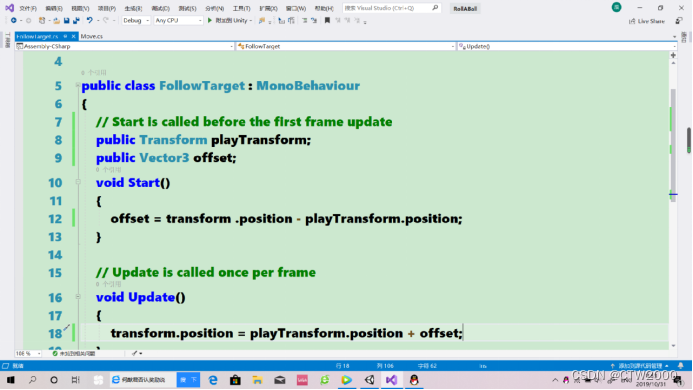The width and height of the screenshot is (693, 390).
Task: Open QQ penguin from the taskbar
Action: tap(414, 380)
